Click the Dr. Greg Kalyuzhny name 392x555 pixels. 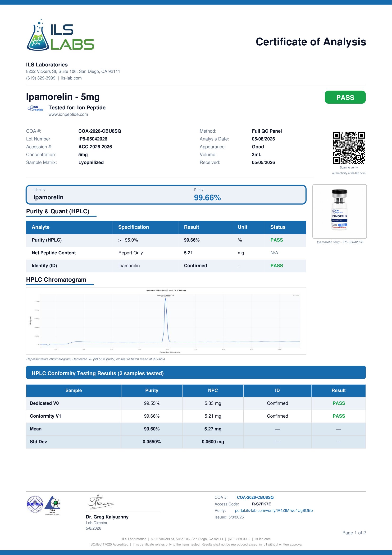coord(107,517)
